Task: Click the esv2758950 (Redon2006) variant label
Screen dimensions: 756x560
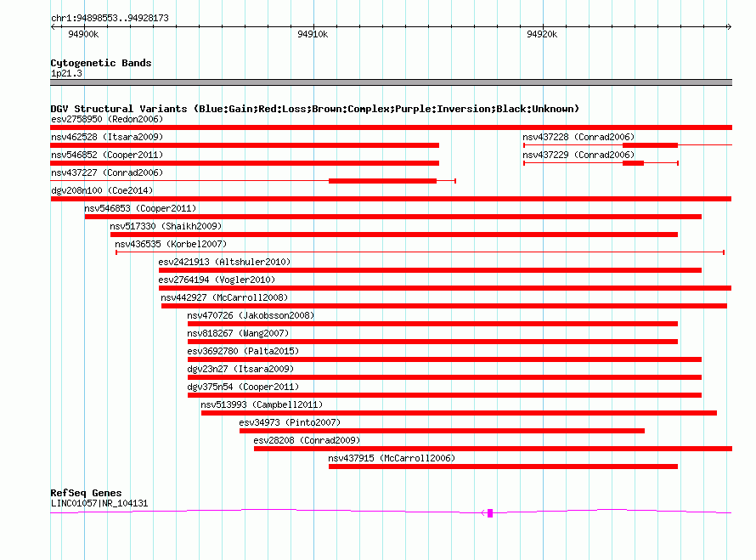Action: pyautogui.click(x=107, y=119)
